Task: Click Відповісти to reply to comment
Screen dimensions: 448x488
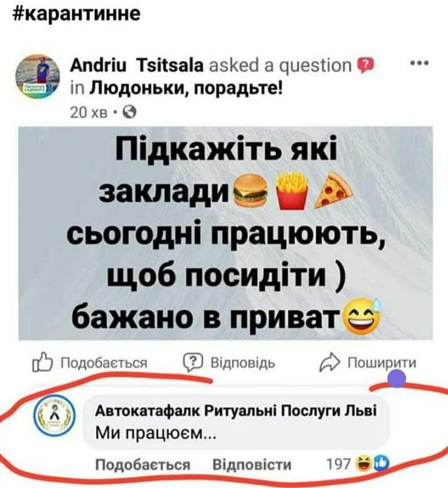Action: click(x=252, y=465)
